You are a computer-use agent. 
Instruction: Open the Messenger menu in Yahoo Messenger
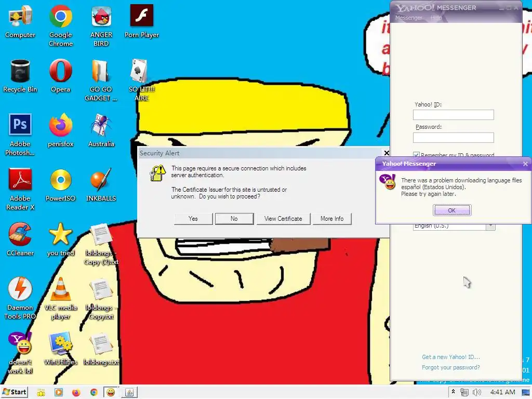408,18
